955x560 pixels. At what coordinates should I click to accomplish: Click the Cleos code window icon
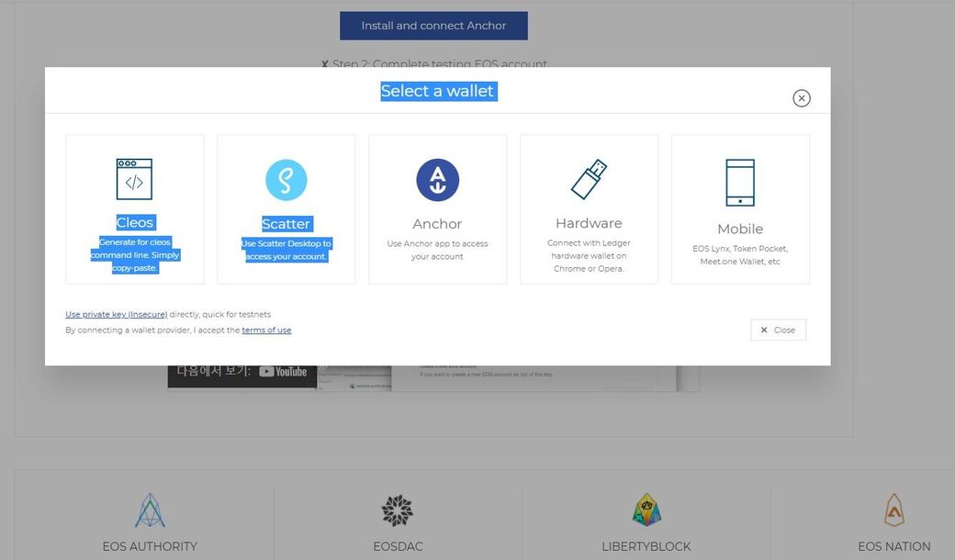tap(134, 179)
